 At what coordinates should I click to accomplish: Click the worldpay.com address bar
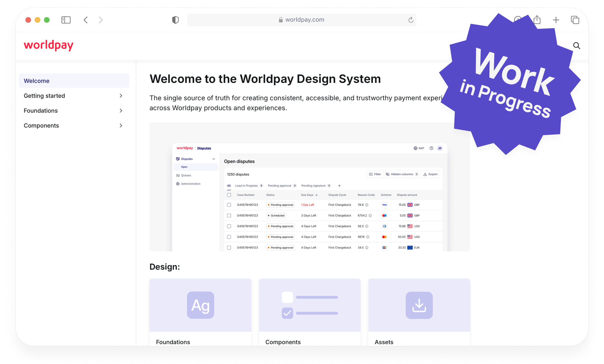[302, 20]
